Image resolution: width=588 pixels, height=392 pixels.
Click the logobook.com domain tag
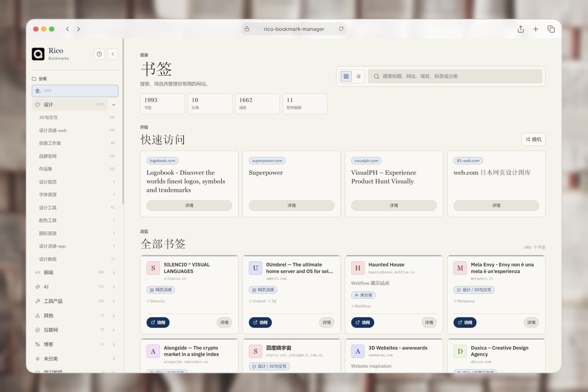[x=163, y=161]
